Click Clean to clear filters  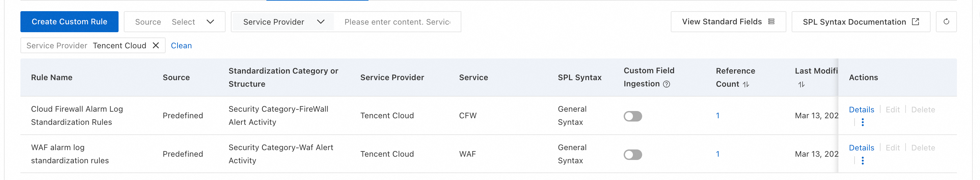coord(181,46)
